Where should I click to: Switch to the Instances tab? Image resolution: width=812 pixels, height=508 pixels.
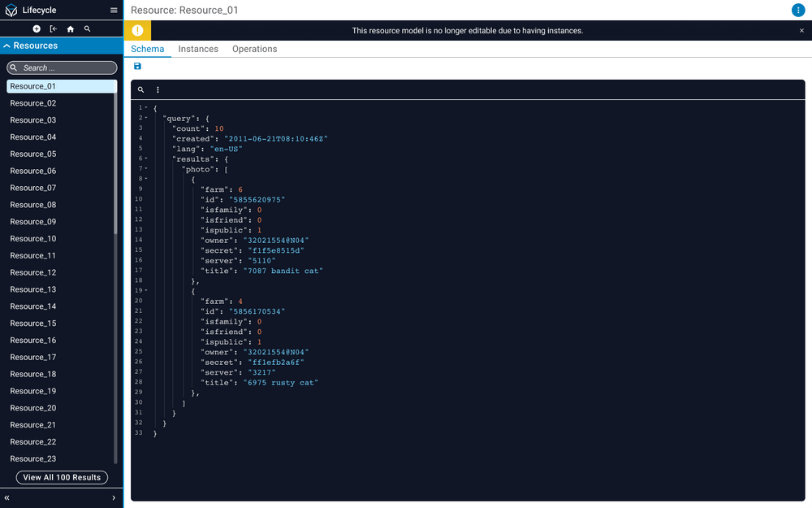(198, 49)
